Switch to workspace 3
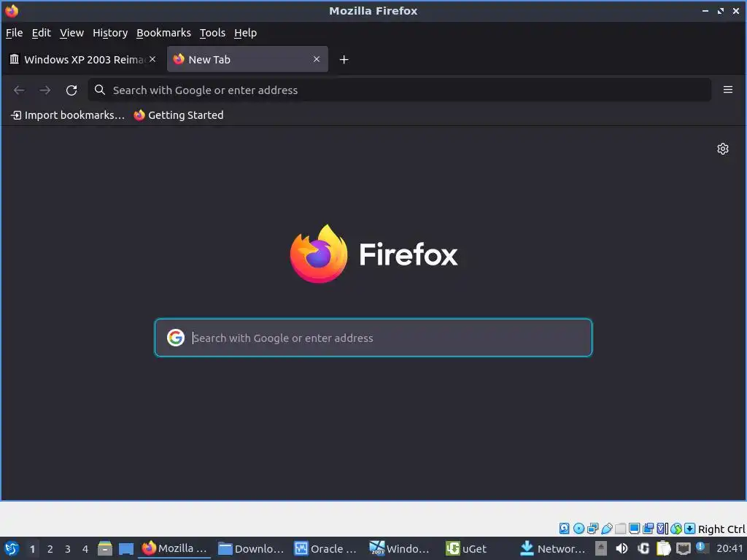Viewport: 747px width, 560px height. point(68,549)
